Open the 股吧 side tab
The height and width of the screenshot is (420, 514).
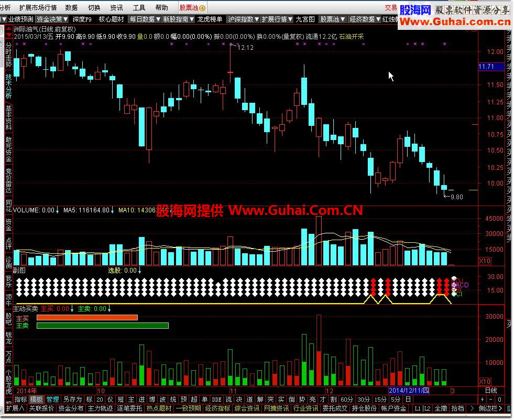point(8,319)
